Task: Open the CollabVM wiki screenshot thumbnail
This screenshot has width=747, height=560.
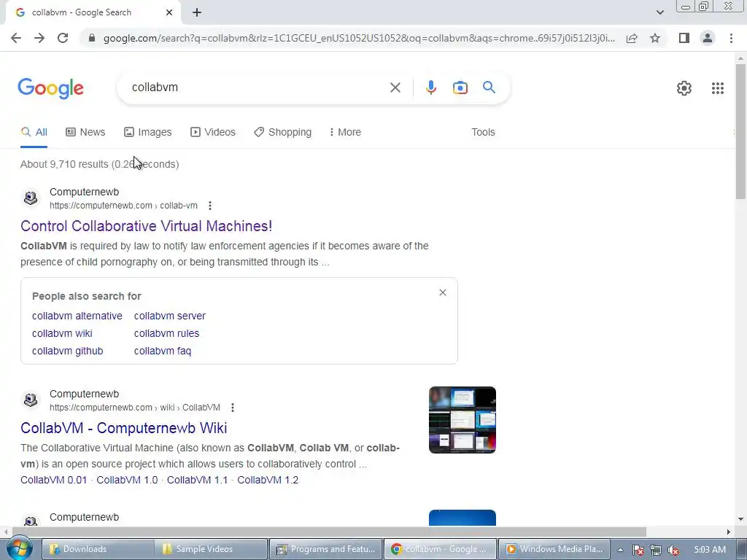Action: 462,420
